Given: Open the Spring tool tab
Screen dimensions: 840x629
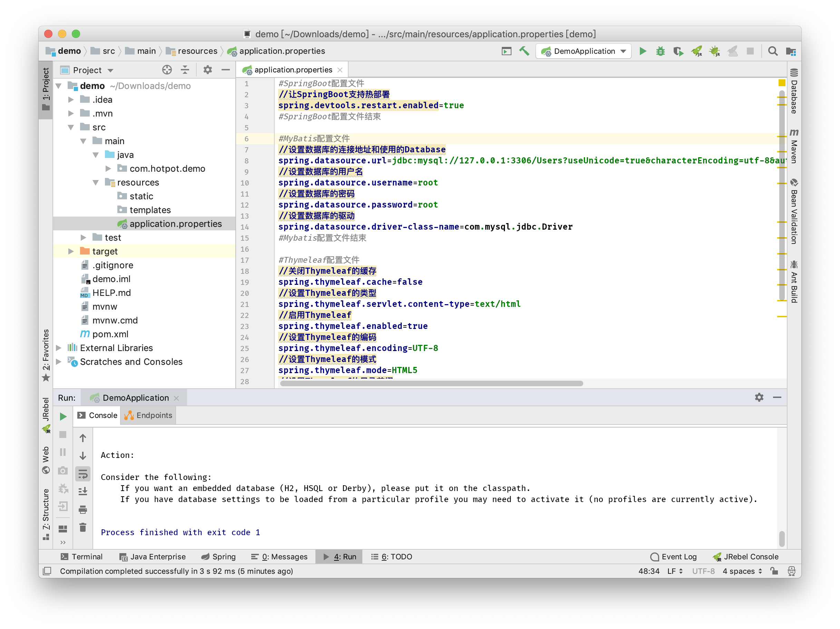Looking at the screenshot, I should (219, 557).
